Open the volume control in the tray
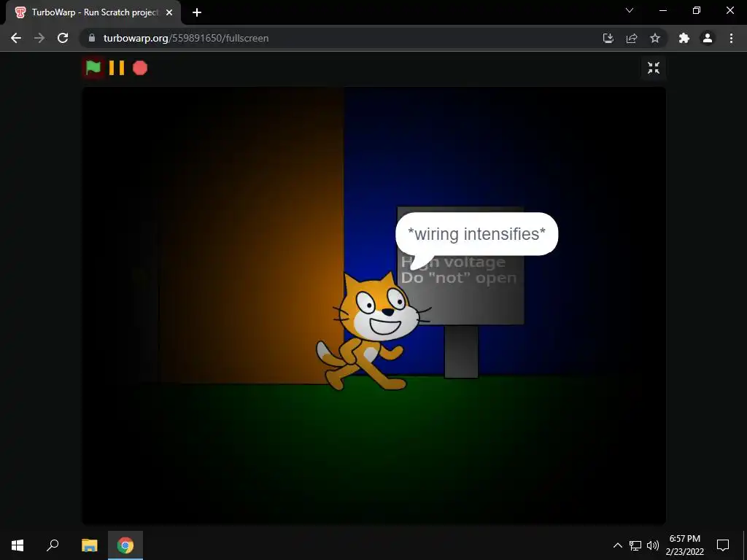The height and width of the screenshot is (560, 747). pyautogui.click(x=653, y=545)
